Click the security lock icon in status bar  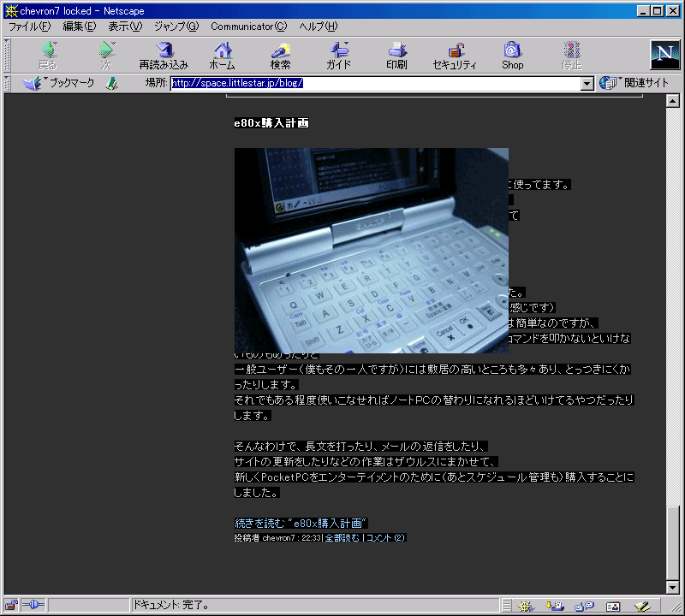11,605
